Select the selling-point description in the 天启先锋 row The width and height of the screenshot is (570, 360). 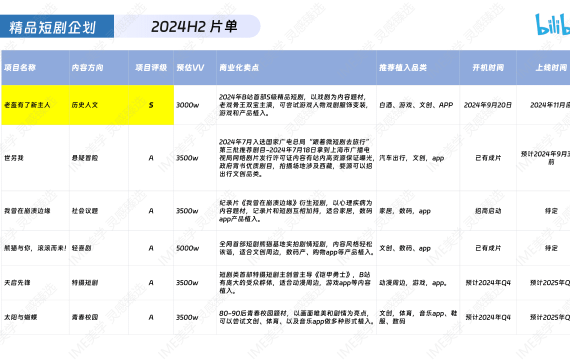coord(295,283)
